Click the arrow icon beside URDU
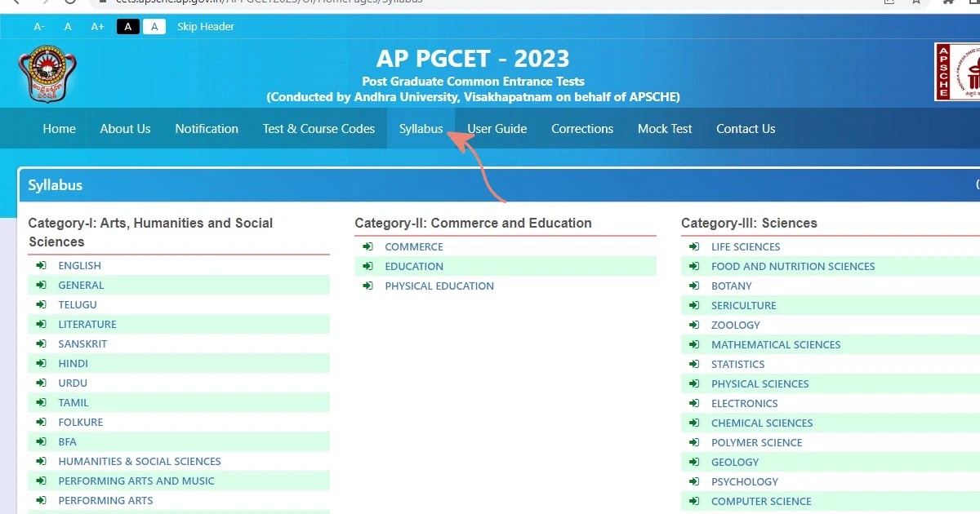 tap(41, 383)
